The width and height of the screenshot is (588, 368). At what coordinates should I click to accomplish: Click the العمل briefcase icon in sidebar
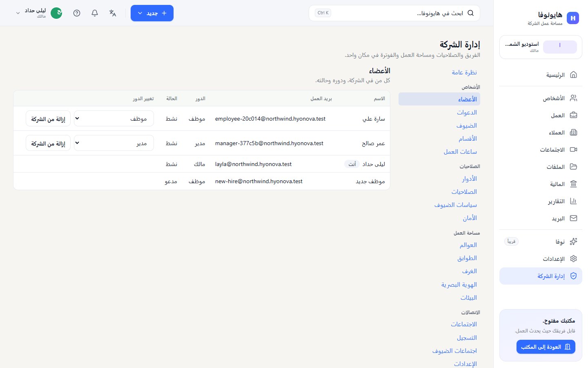pos(573,115)
